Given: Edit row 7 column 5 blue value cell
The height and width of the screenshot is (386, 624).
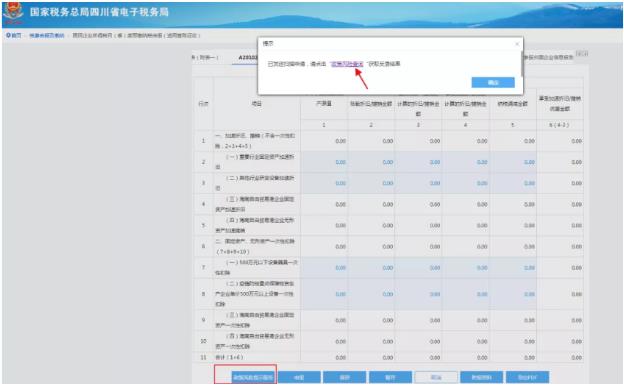Looking at the screenshot, I should (513, 268).
